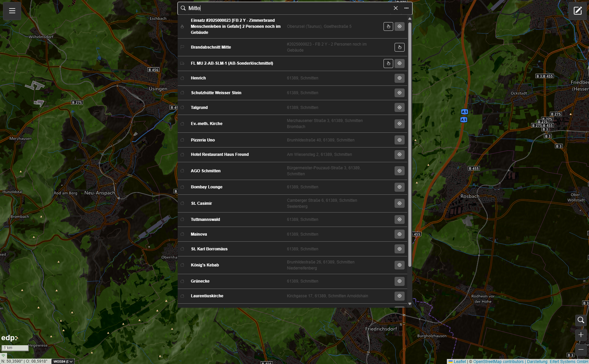Open the Leaflet attribution link
This screenshot has height=364, width=589.
460,362
